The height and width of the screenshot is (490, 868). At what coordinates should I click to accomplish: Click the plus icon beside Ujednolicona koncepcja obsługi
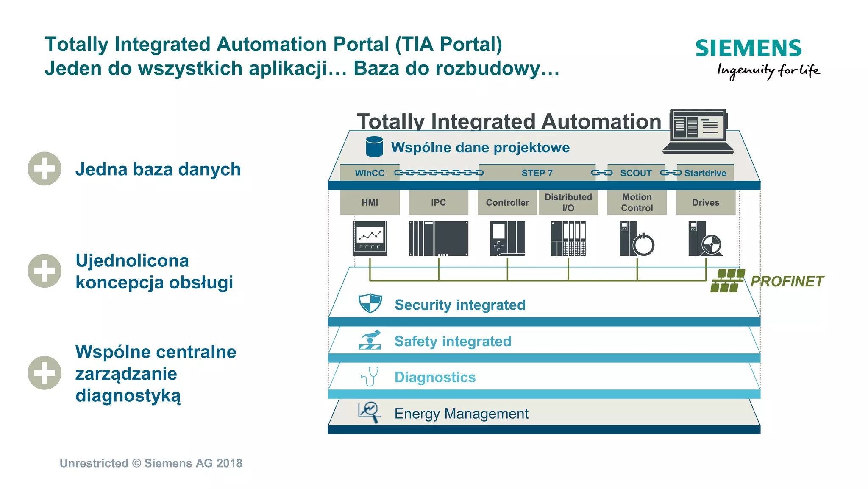coord(45,271)
